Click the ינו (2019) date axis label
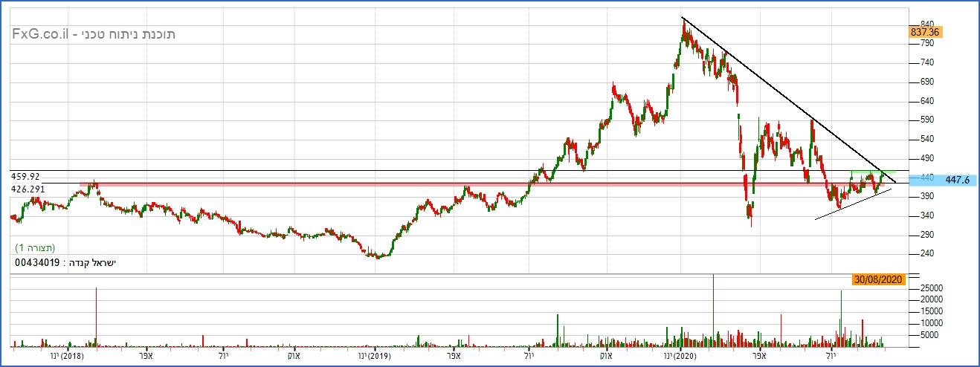Viewport: 980px width, 367px height. [x=374, y=357]
